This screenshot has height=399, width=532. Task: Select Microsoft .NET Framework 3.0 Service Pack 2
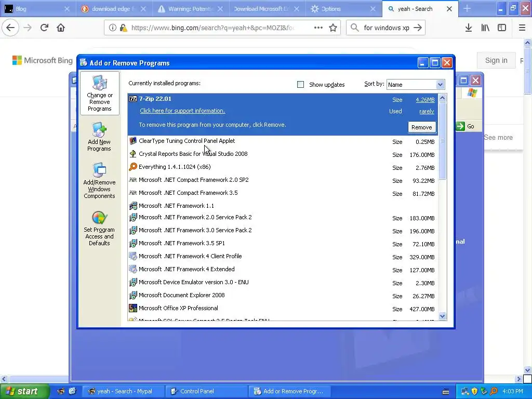click(283, 231)
